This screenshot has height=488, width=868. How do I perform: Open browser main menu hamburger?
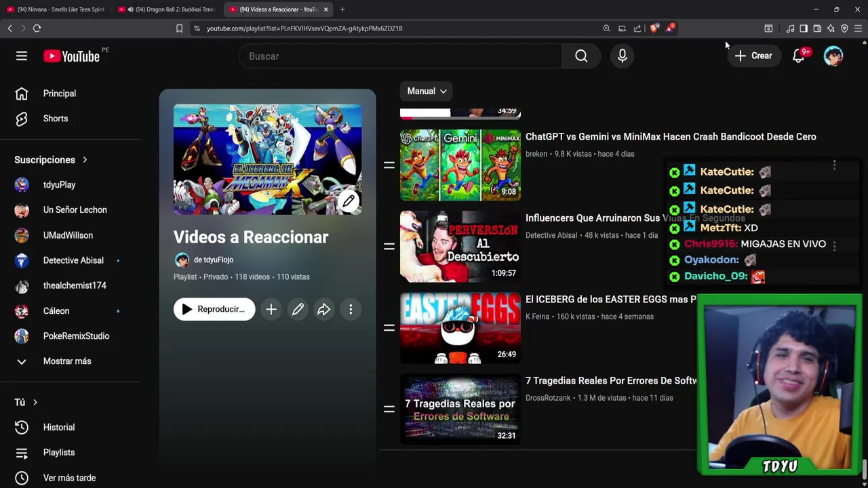point(858,28)
